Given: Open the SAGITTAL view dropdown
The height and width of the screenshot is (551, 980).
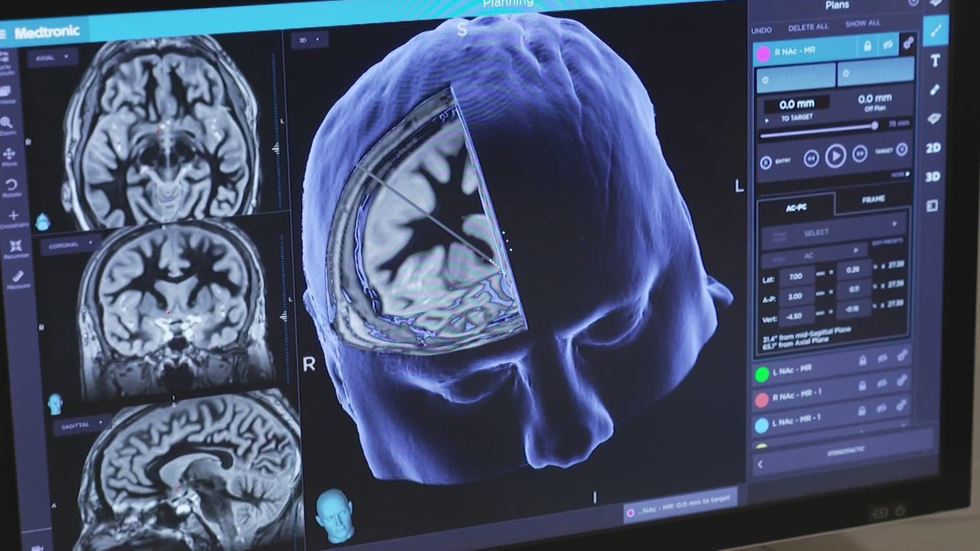Looking at the screenshot, I should click(x=82, y=424).
